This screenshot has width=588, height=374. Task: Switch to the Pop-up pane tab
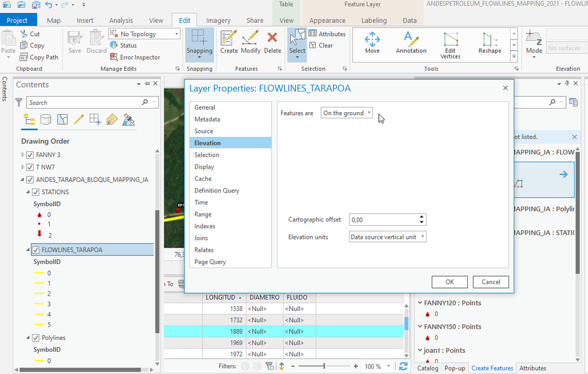click(x=454, y=368)
